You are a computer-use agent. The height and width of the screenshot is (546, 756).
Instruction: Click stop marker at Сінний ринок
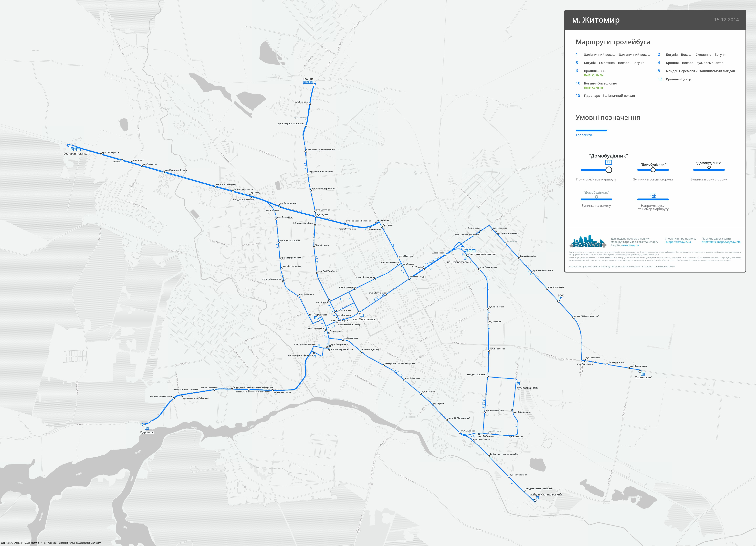tap(314, 247)
